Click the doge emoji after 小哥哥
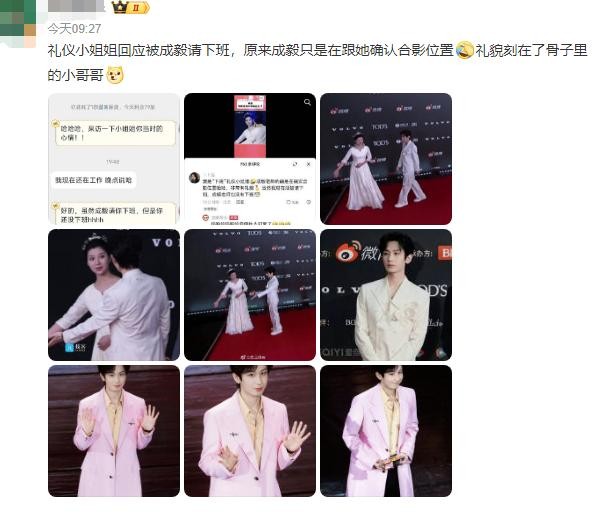Image resolution: width=596 pixels, height=517 pixels. 115,75
